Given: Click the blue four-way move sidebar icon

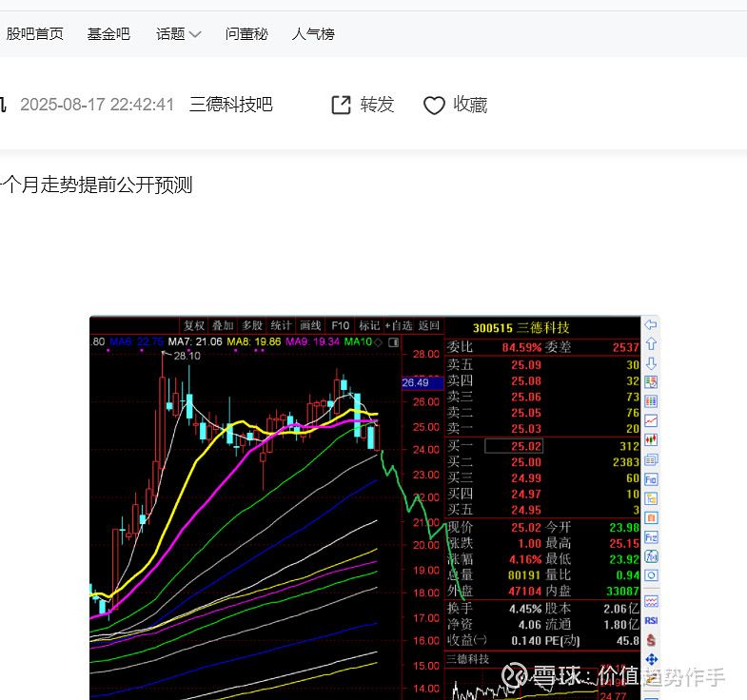Looking at the screenshot, I should (651, 659).
